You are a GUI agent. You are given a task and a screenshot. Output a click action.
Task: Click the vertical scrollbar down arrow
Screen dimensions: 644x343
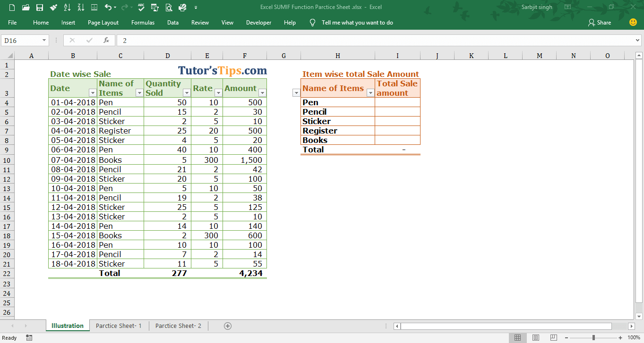coord(639,316)
